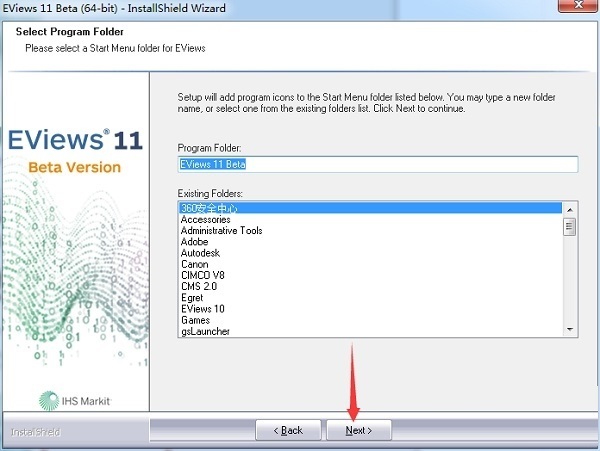Viewport: 600px width, 451px height.
Task: Click the Program Folder text field
Action: pos(378,164)
